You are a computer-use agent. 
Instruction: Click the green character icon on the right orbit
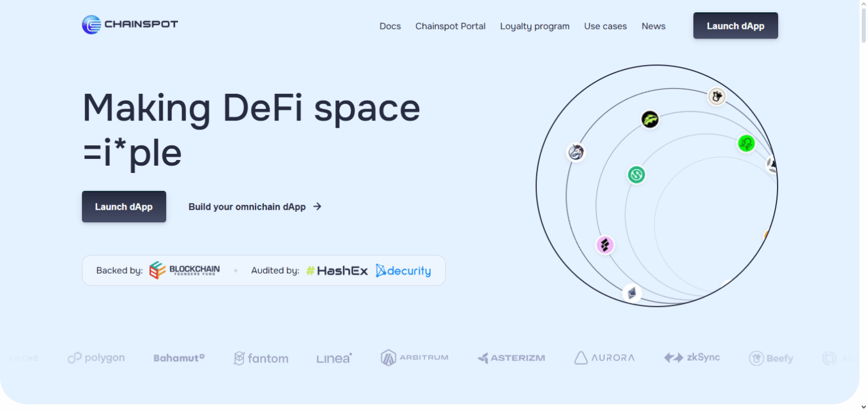click(745, 144)
